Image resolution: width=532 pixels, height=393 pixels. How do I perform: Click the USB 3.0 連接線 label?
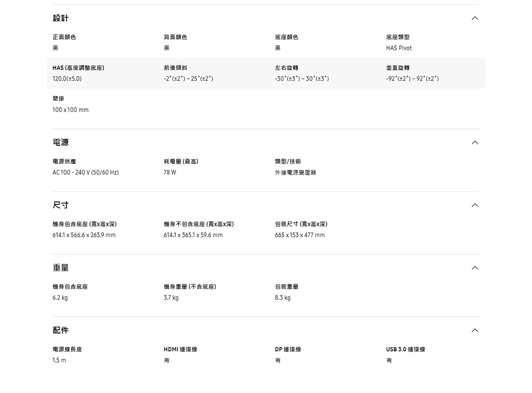tap(406, 349)
